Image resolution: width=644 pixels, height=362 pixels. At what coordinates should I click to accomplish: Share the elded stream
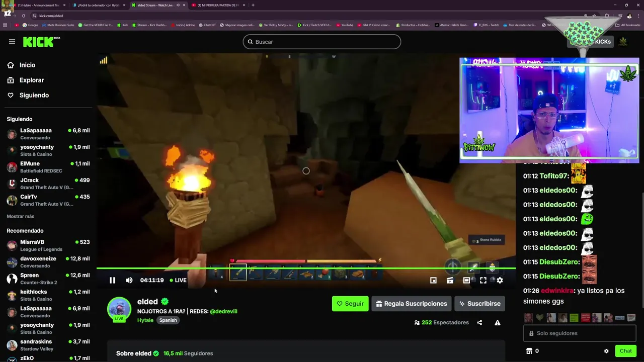[x=479, y=322]
